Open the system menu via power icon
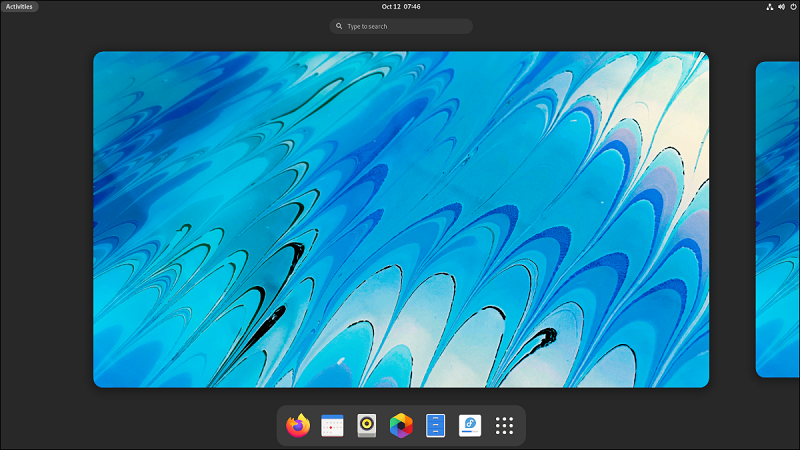 pyautogui.click(x=793, y=7)
